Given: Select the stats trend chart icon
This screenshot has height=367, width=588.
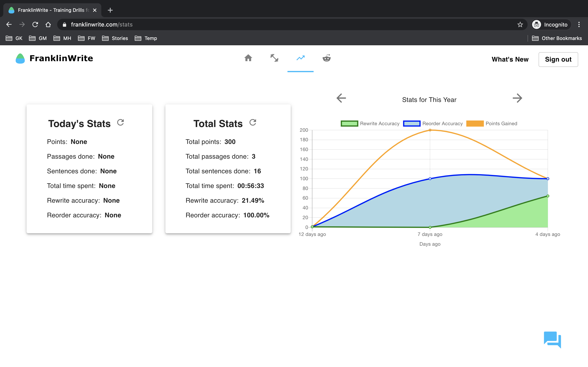Looking at the screenshot, I should tap(300, 58).
